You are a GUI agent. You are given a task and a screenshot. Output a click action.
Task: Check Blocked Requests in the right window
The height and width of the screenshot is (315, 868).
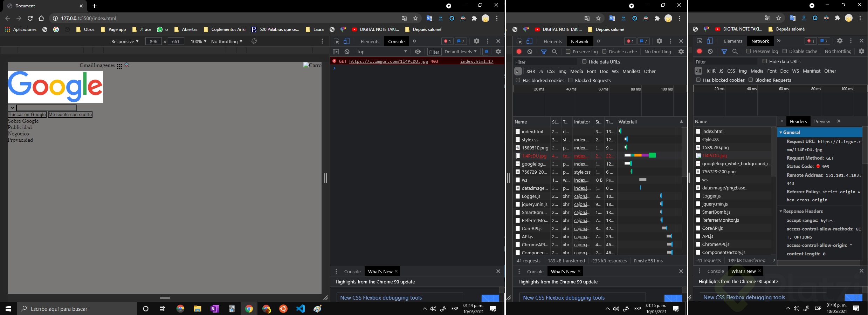tap(751, 80)
